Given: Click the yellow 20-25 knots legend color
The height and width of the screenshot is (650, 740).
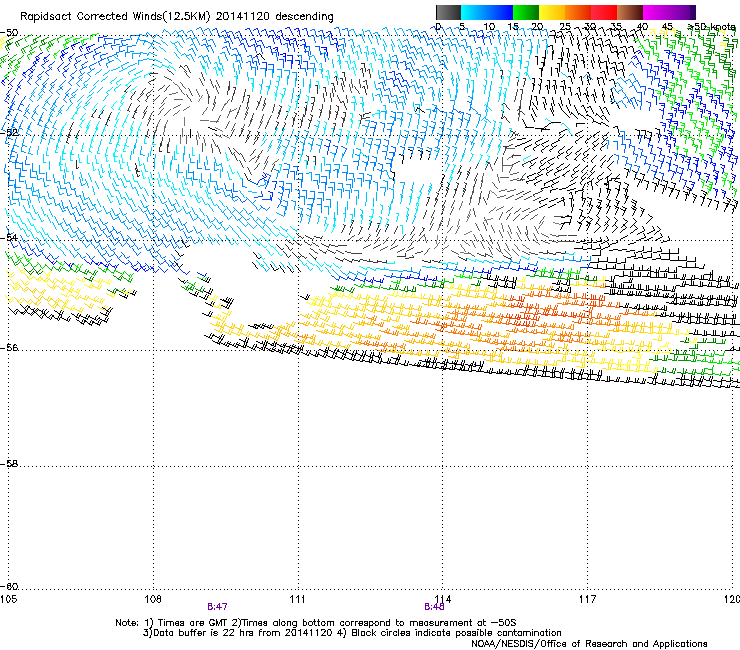Looking at the screenshot, I should point(552,12).
